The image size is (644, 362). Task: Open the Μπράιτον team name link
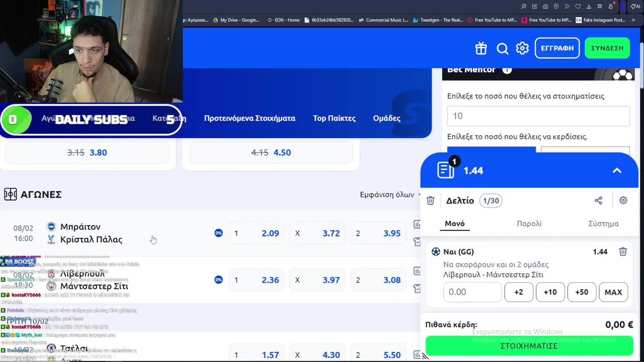tap(80, 227)
